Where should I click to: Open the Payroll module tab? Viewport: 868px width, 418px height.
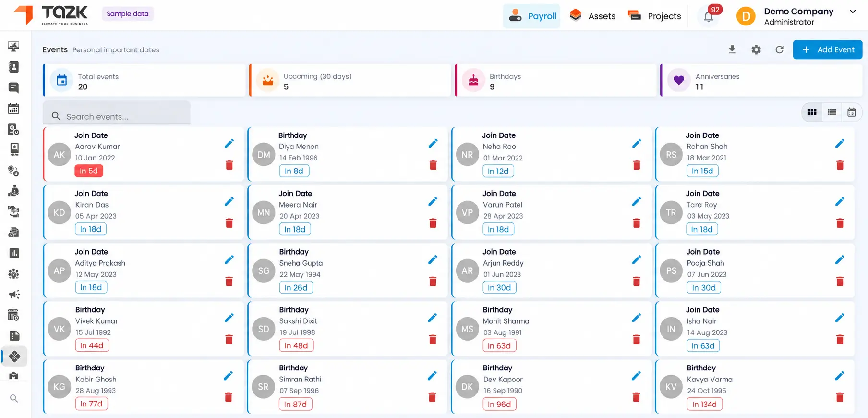pyautogui.click(x=532, y=16)
